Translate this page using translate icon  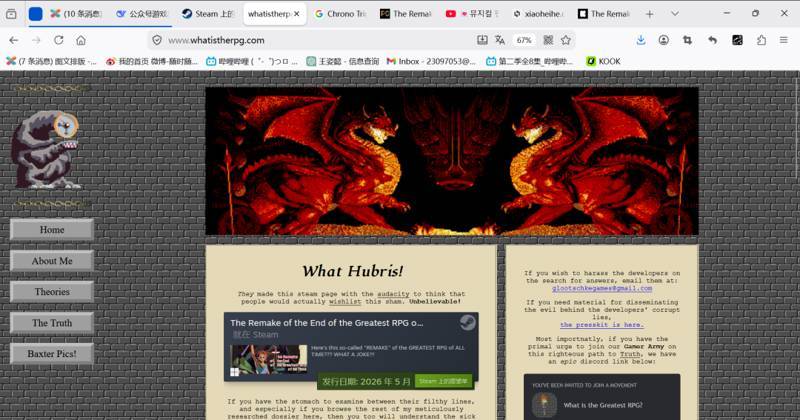click(500, 40)
